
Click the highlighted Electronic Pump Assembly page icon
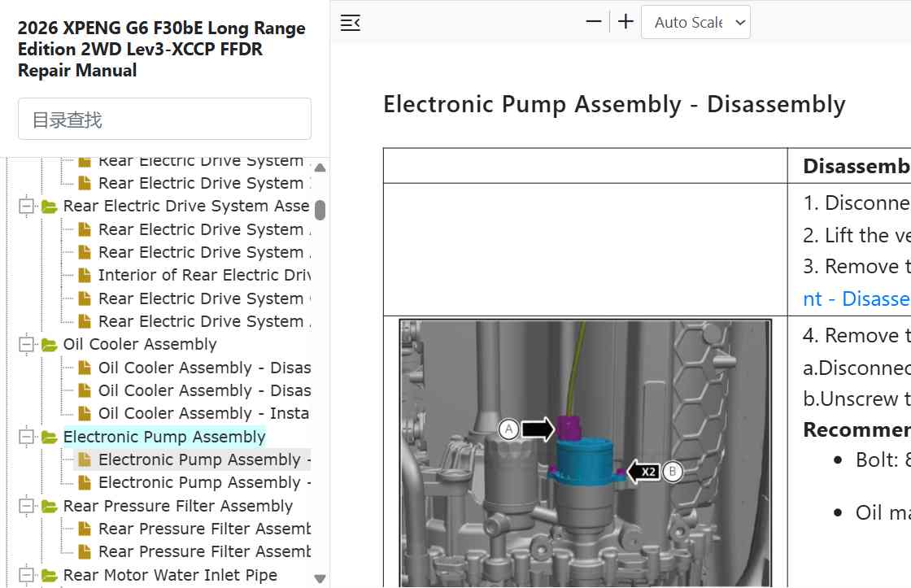[x=85, y=460]
